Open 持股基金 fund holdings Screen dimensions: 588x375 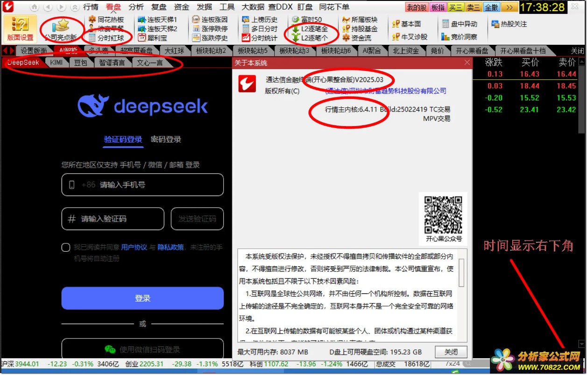point(360,29)
